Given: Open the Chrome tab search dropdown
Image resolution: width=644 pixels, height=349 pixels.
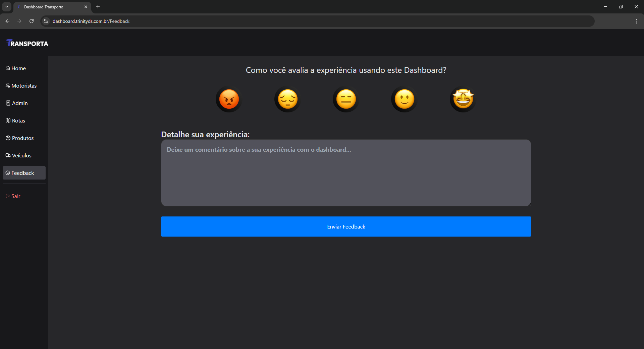Looking at the screenshot, I should pos(6,7).
